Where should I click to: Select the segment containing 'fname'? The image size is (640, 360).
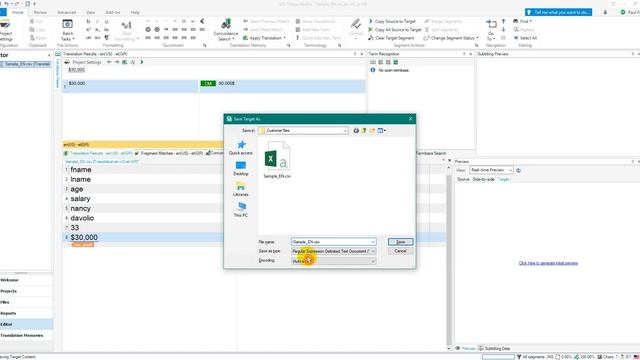(x=144, y=169)
